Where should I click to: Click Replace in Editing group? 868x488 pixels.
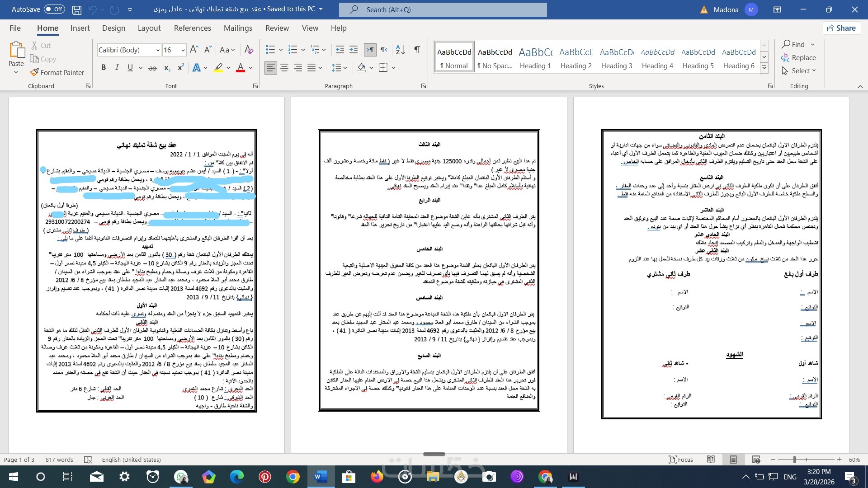pos(799,58)
